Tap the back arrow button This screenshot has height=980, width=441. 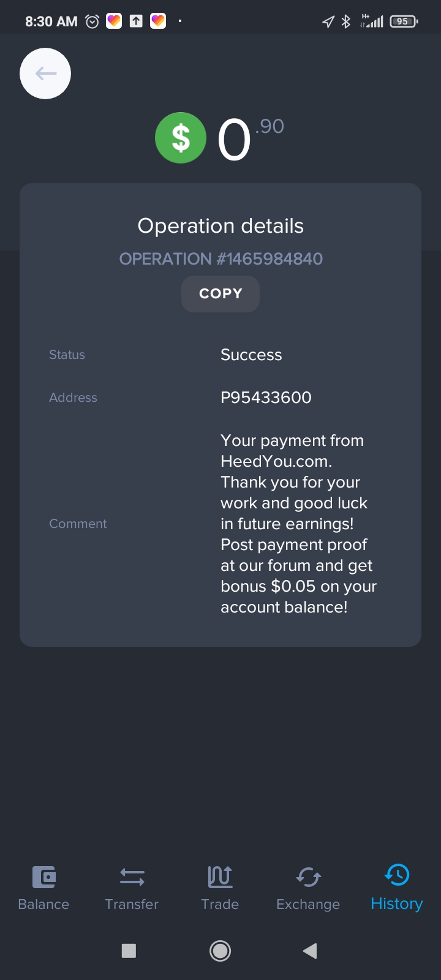pos(45,73)
